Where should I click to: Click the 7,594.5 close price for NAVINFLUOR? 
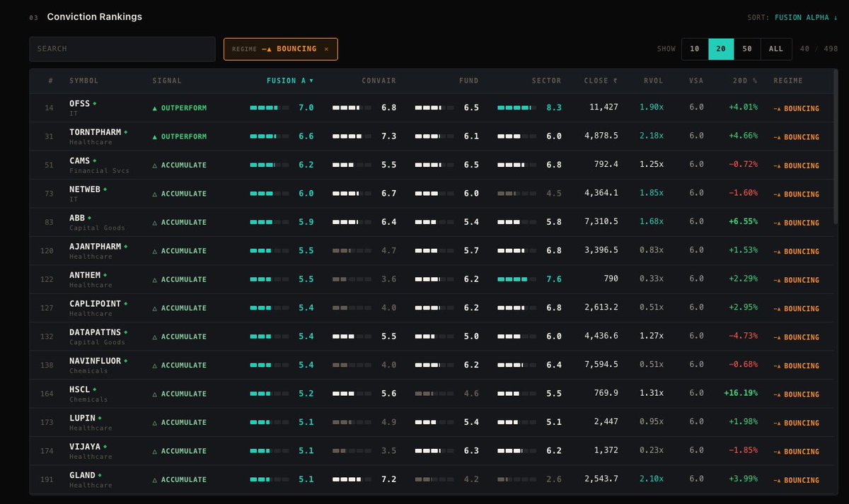(601, 365)
